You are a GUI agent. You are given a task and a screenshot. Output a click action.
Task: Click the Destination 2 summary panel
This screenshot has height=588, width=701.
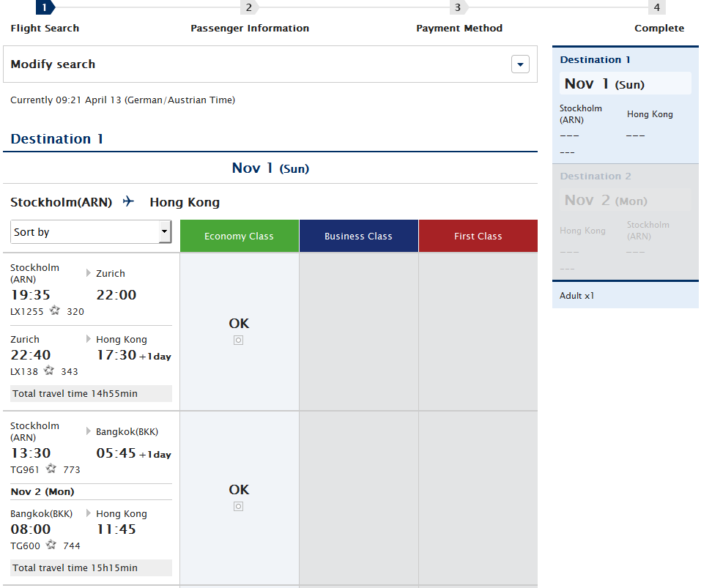(x=625, y=221)
